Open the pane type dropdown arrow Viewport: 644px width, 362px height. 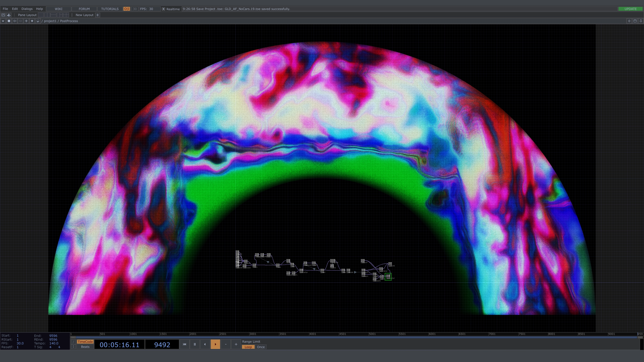[x=3, y=21]
